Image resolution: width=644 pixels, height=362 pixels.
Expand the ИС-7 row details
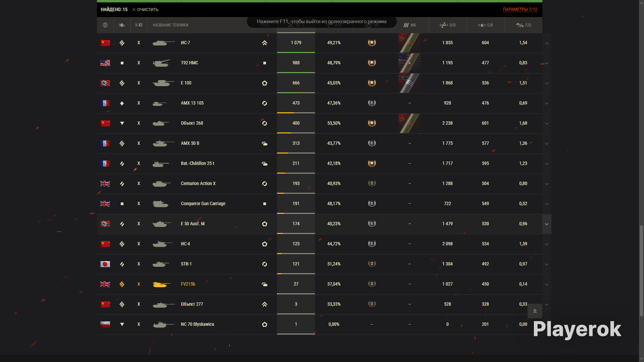click(x=547, y=43)
